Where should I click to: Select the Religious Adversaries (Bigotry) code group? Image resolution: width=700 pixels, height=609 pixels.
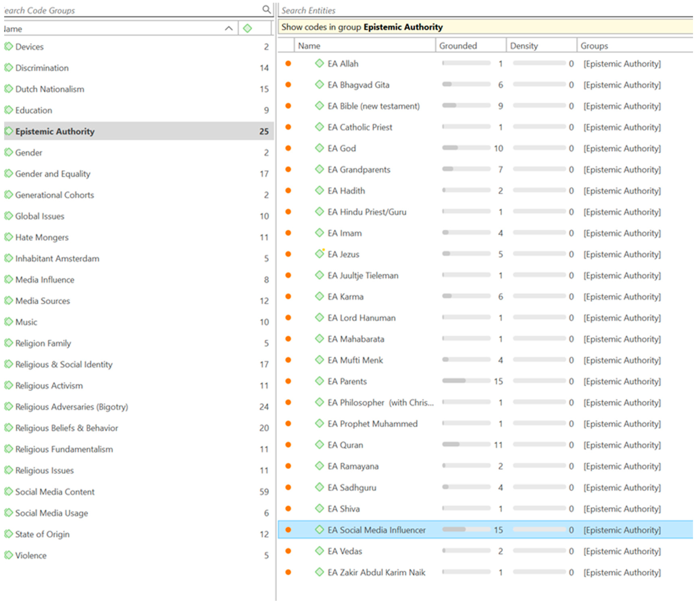(72, 406)
